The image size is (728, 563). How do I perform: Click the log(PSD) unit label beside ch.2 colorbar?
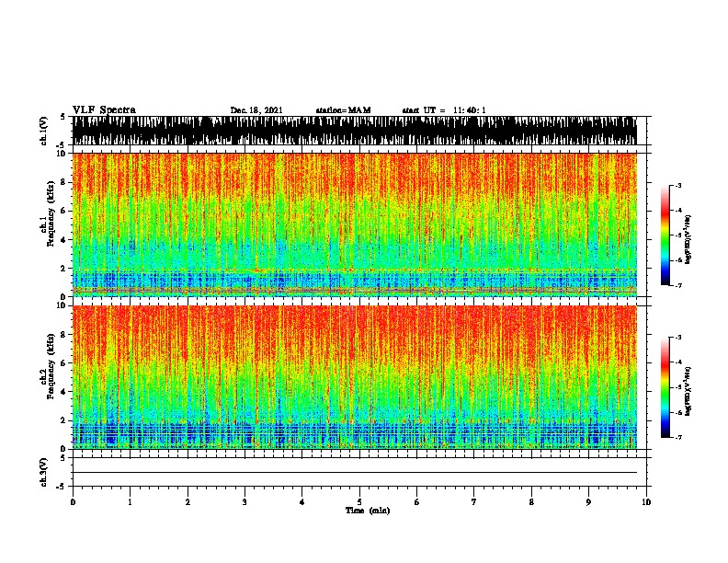tap(688, 392)
